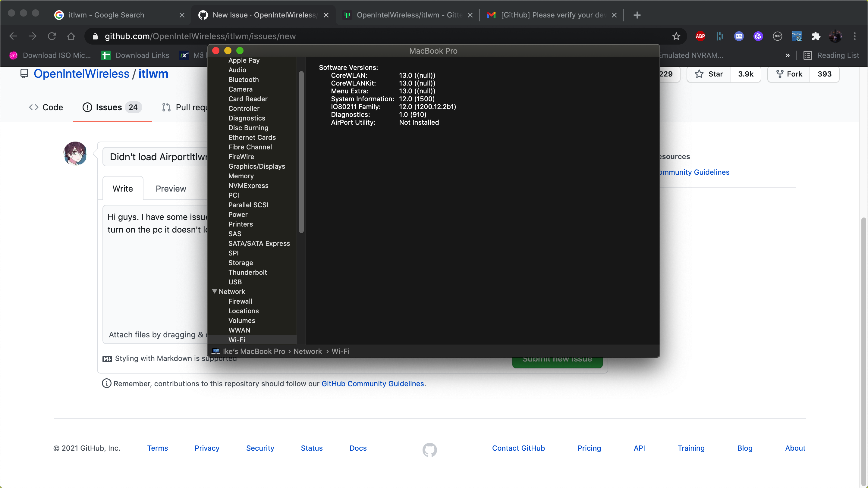868x488 pixels.
Task: Reload the page with the refresh icon
Action: pos(52,36)
